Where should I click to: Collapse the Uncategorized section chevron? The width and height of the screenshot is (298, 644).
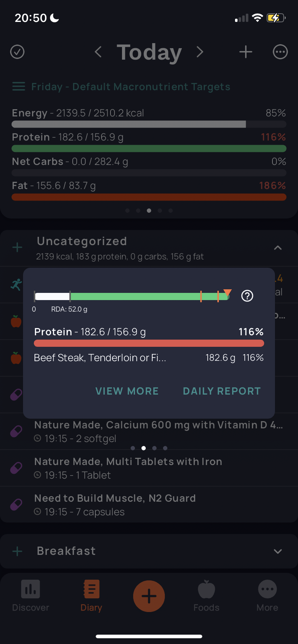click(278, 248)
